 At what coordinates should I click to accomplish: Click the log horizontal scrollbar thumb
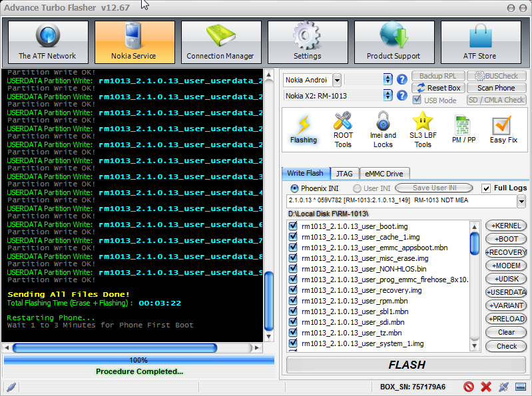click(115, 347)
